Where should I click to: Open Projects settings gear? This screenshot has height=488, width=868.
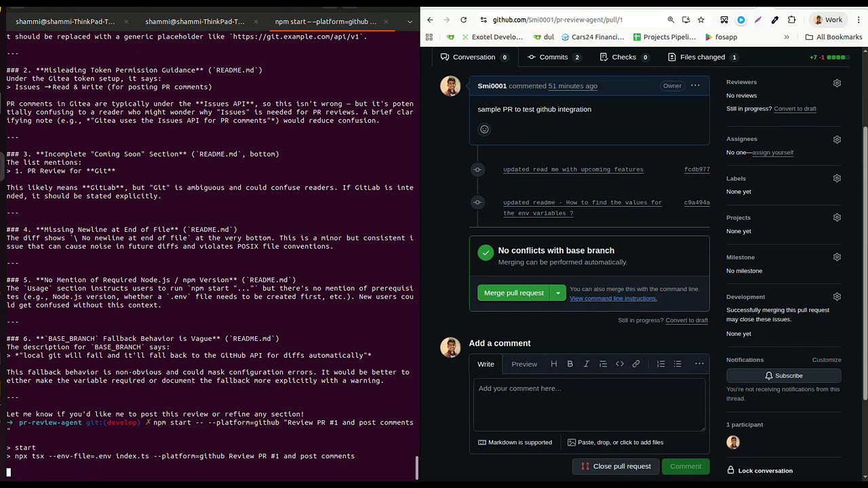[837, 218]
